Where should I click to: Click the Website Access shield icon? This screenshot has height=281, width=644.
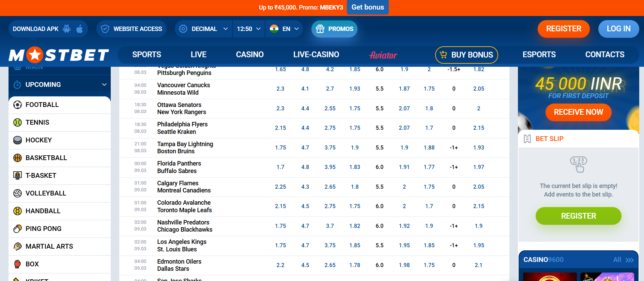(105, 29)
